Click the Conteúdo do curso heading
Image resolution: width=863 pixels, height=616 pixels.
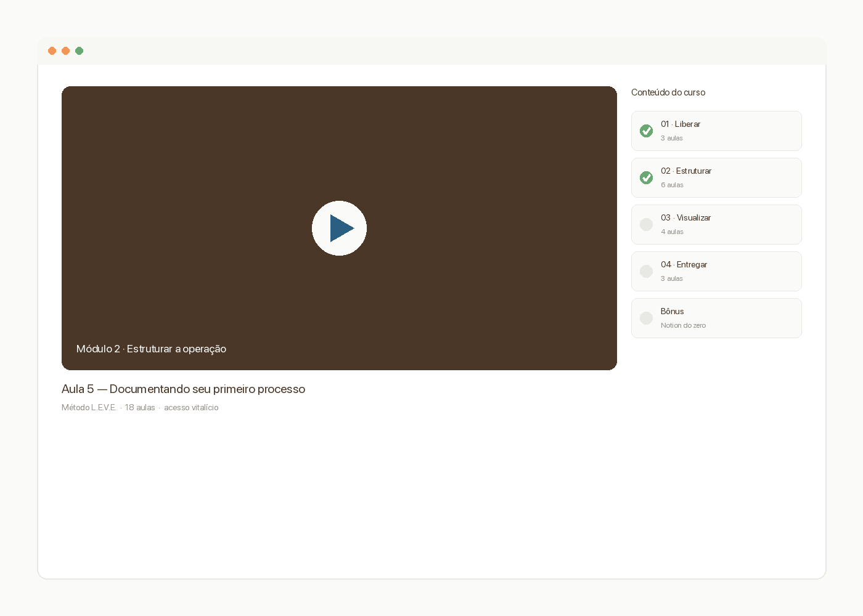[668, 92]
